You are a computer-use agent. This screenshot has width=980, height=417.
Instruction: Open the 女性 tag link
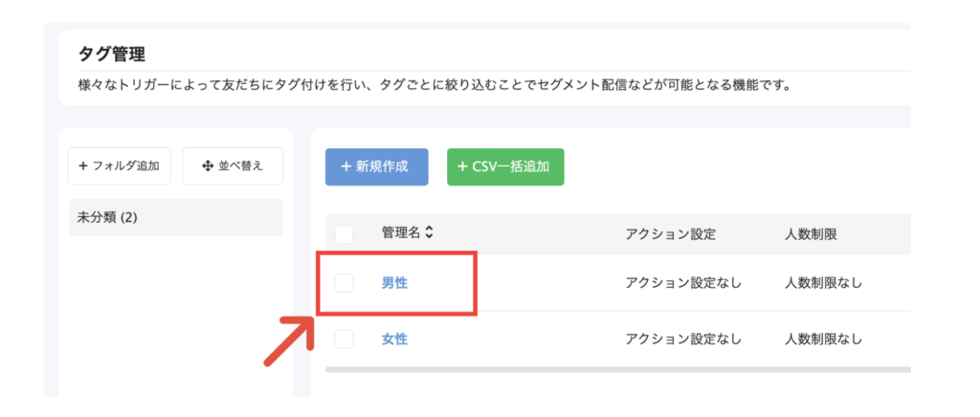coord(394,339)
